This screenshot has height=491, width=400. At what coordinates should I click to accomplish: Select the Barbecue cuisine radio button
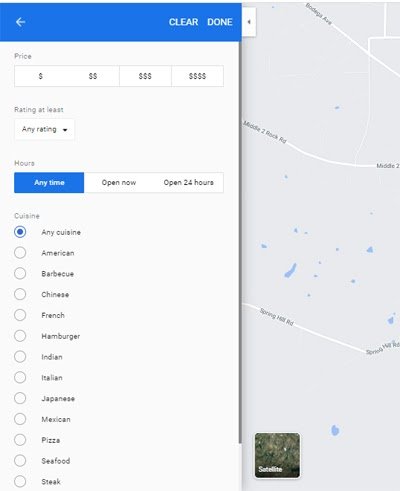coord(20,273)
